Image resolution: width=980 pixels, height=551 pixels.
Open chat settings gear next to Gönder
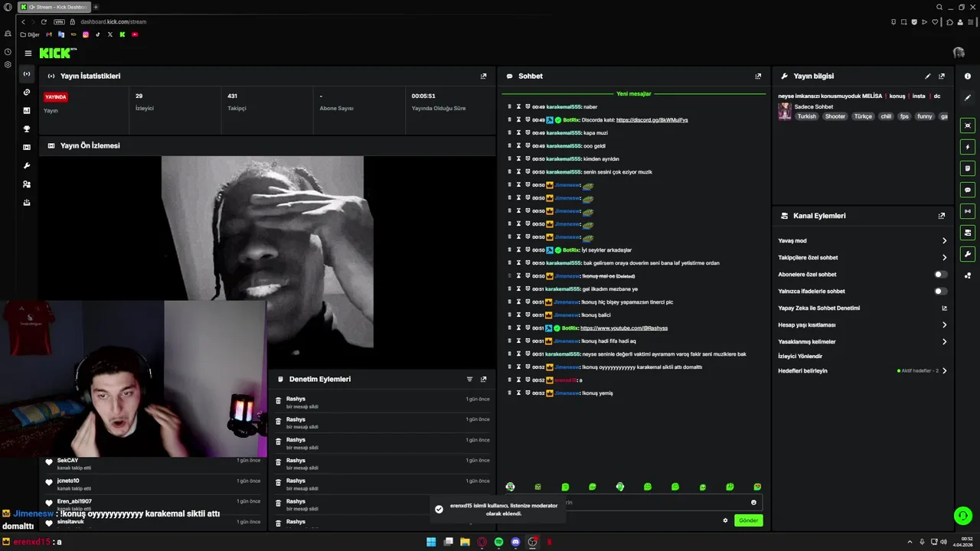[x=725, y=520]
